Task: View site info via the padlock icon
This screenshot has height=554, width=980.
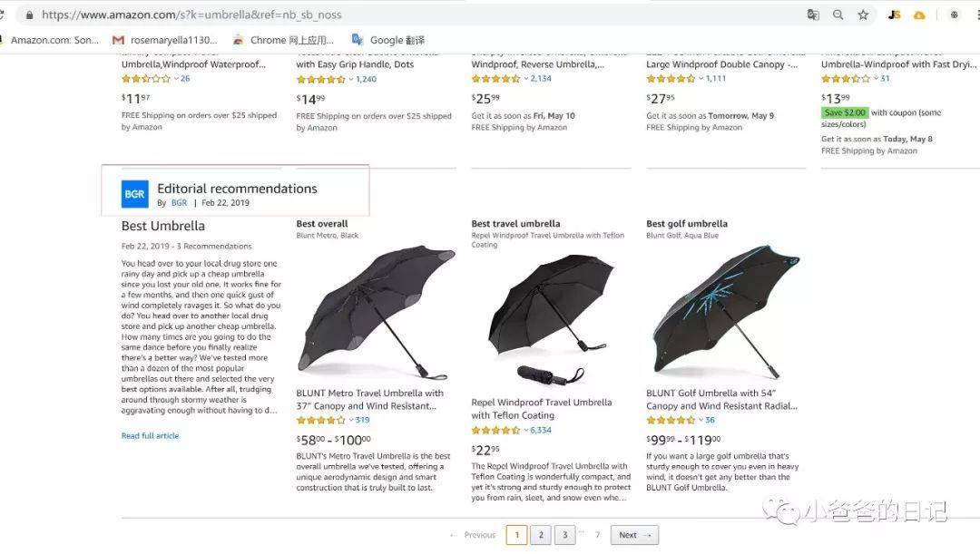Action: (30, 15)
